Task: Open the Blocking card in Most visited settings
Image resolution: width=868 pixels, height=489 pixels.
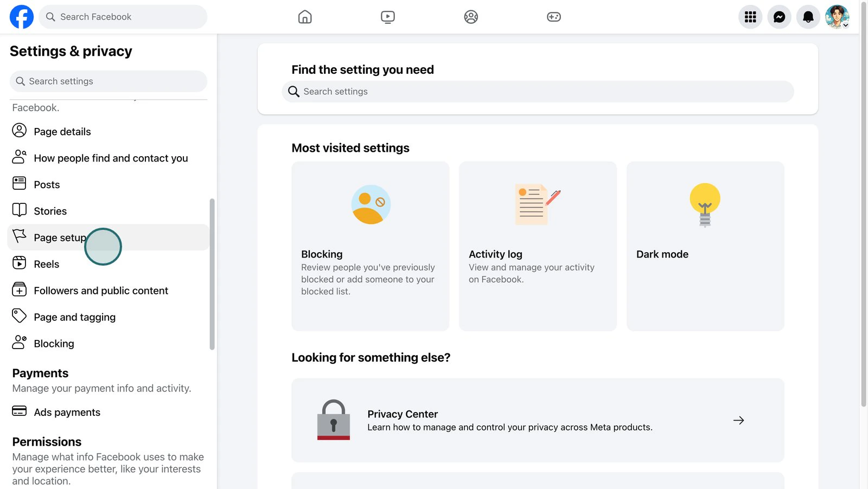Action: 371,246
